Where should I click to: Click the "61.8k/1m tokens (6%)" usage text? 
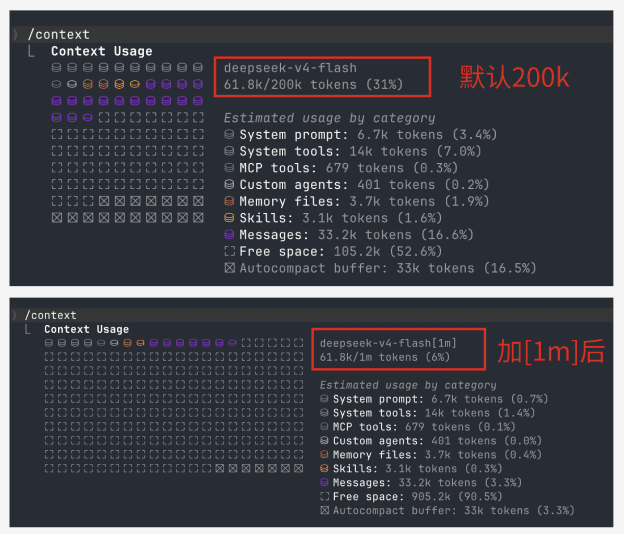383,357
